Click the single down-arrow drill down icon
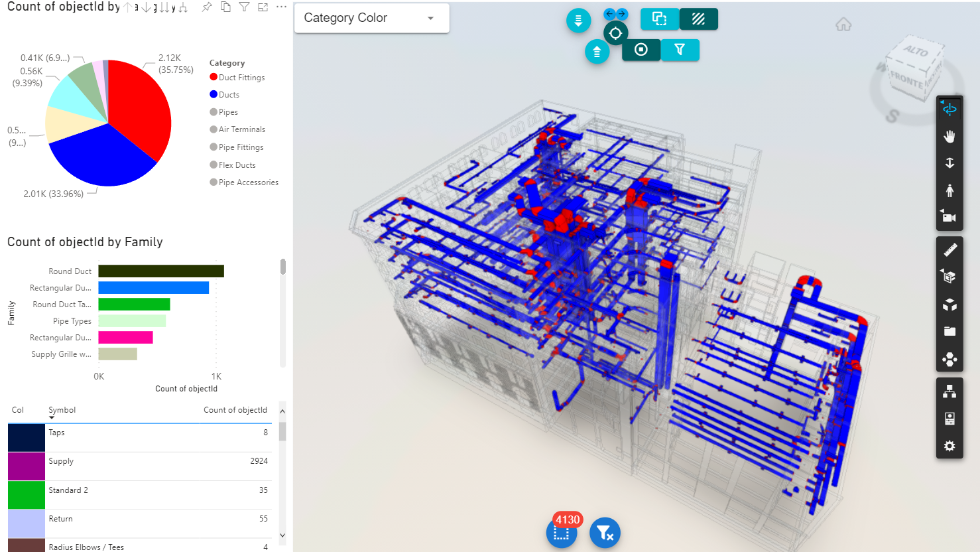Viewport: 980px width, 552px height. (146, 7)
